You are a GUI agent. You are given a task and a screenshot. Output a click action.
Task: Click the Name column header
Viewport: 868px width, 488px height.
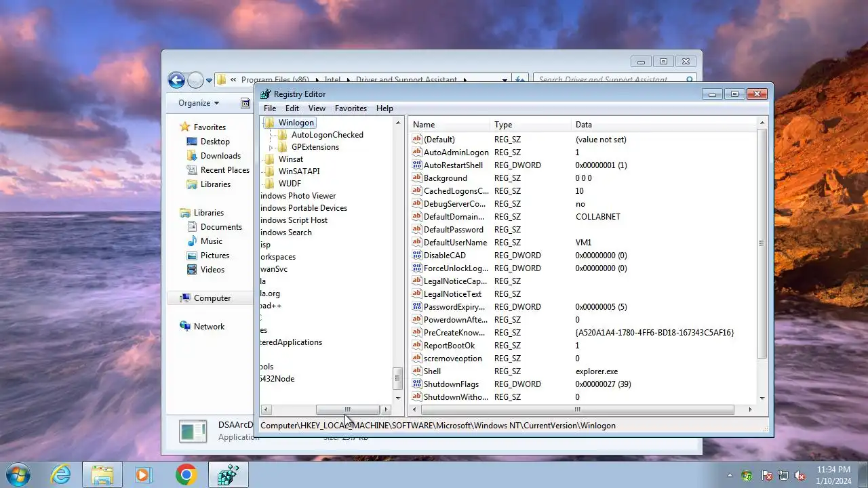click(x=450, y=125)
